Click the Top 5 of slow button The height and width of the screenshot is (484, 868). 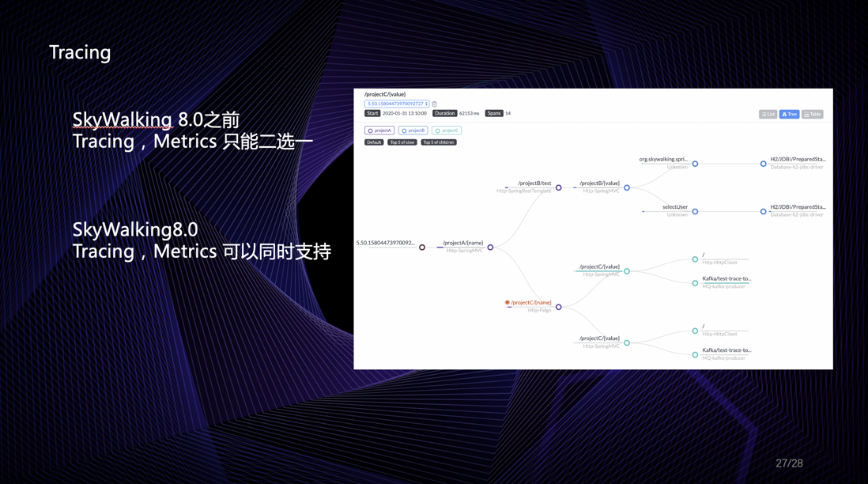pyautogui.click(x=402, y=142)
